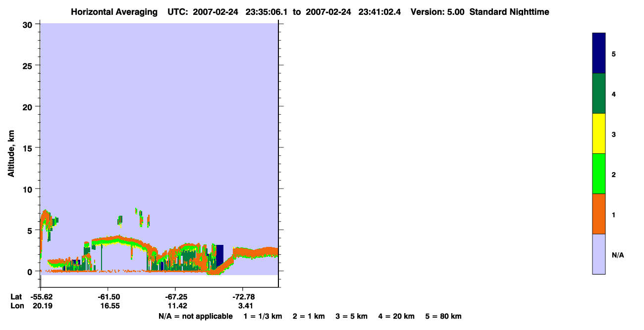
Task: Click the start time '23:35:06.1'
Action: pos(267,12)
